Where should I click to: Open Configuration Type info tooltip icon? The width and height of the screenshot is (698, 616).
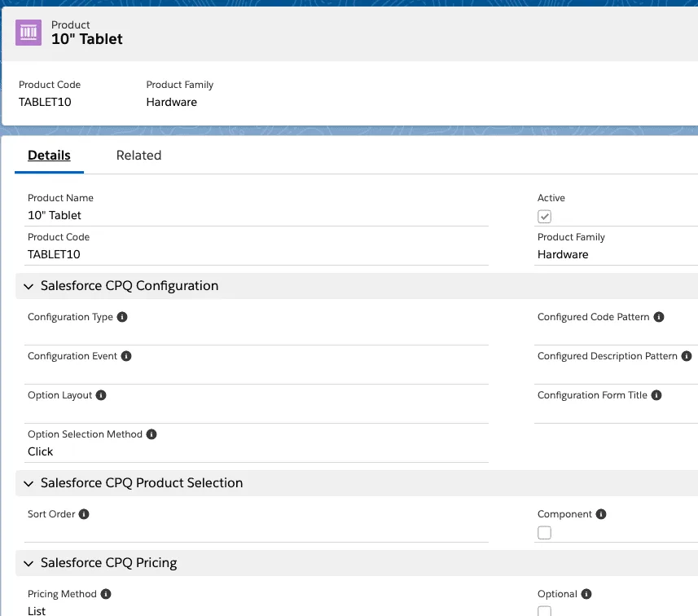[122, 317]
